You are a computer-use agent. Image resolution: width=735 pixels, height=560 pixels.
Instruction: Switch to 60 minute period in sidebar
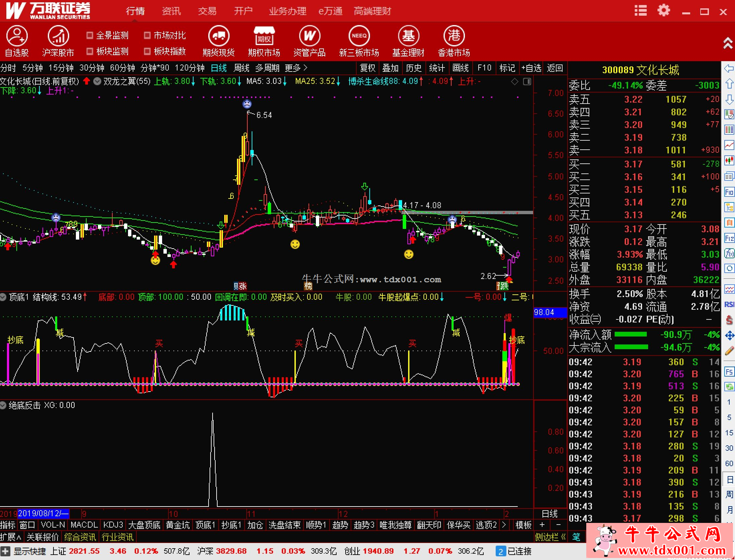729,463
